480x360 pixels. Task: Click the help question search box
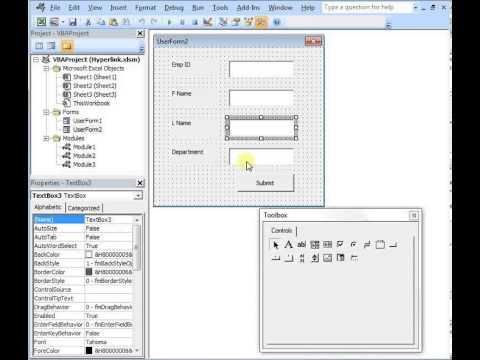(x=367, y=7)
